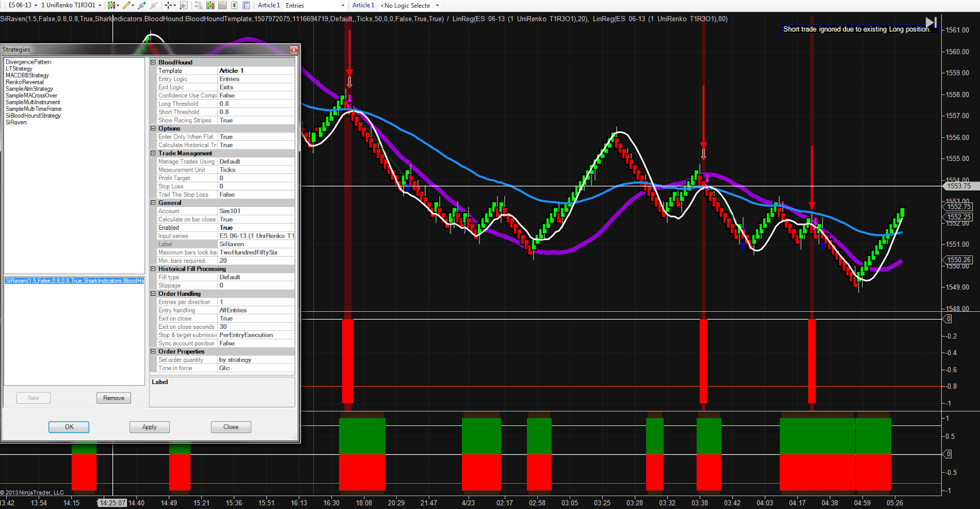The height and width of the screenshot is (509, 980).
Task: Click OK in Strategies dialog
Action: pos(69,427)
